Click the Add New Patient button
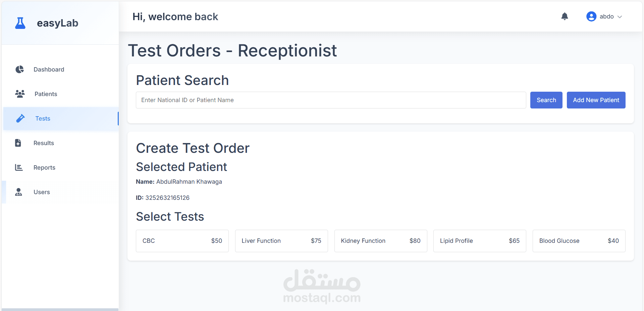This screenshot has height=311, width=644. tap(596, 100)
